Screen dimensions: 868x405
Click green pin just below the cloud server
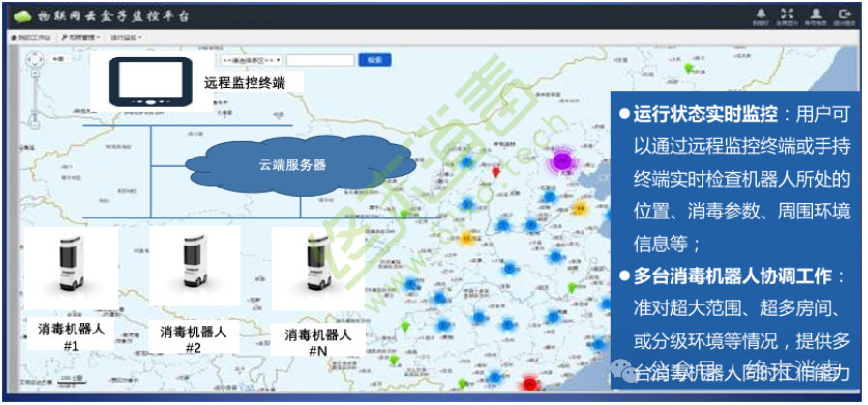tap(404, 214)
